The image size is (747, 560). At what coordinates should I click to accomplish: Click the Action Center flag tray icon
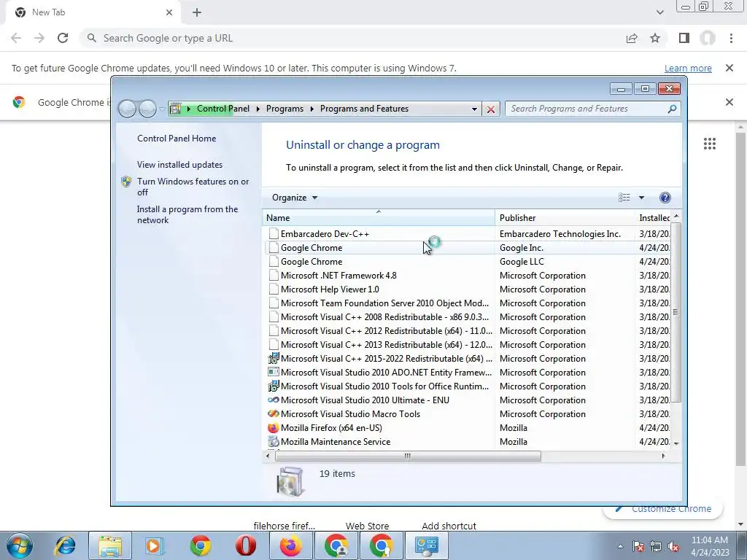click(x=639, y=546)
